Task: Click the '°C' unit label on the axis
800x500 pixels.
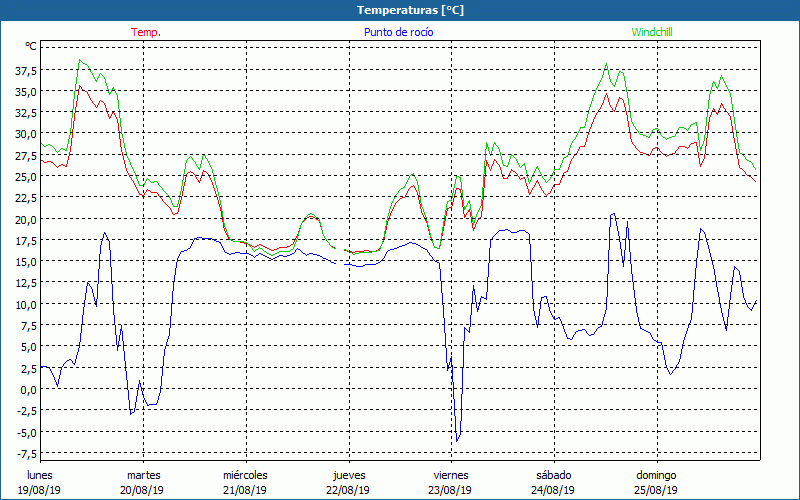Action: [x=31, y=46]
